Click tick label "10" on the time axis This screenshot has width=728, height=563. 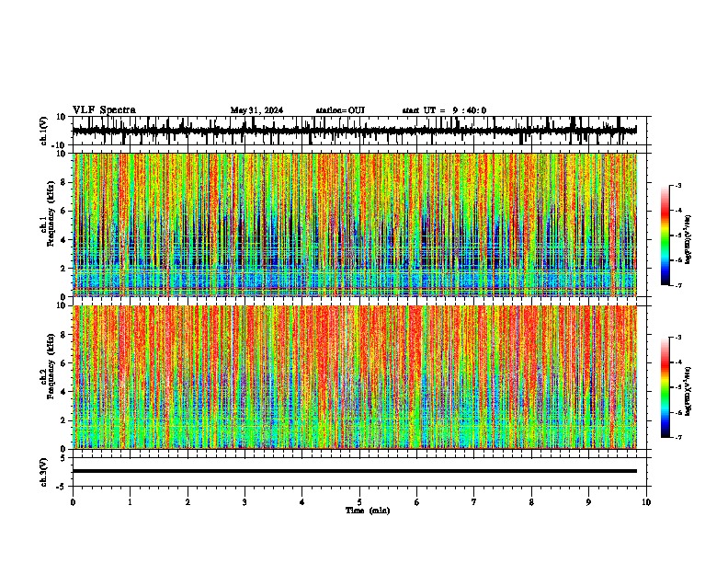(x=646, y=502)
